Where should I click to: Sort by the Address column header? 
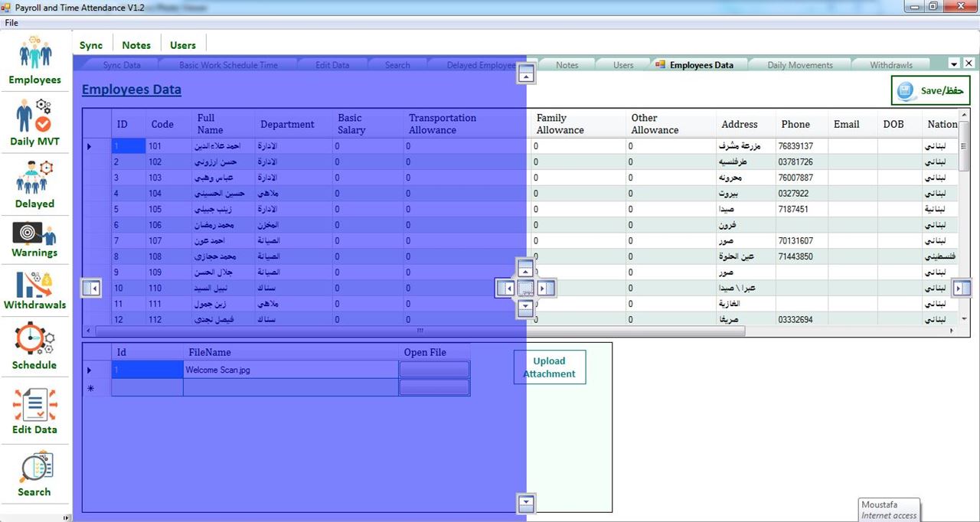coord(740,124)
